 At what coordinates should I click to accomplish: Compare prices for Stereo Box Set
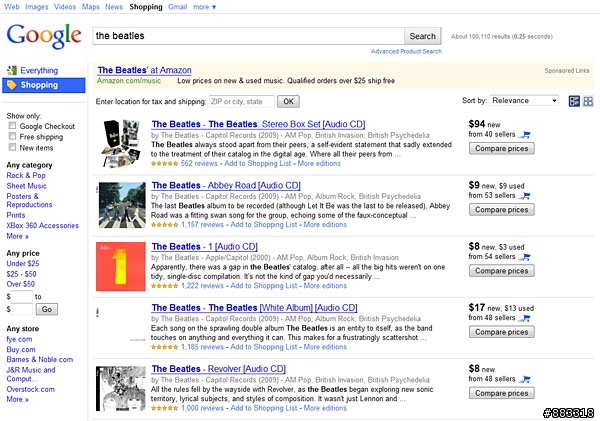501,148
